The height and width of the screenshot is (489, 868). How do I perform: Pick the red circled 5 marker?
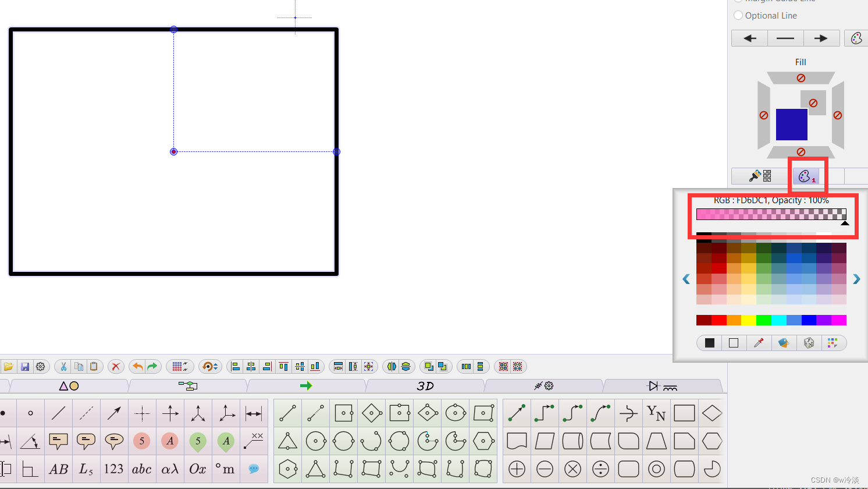coord(142,441)
